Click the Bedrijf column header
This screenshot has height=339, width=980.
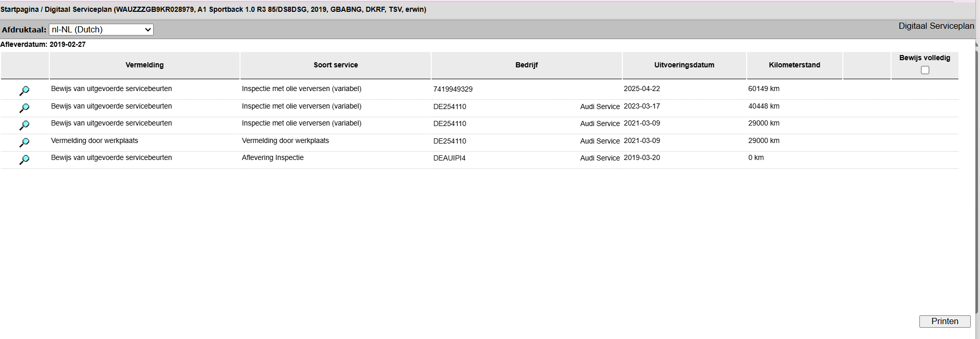click(527, 65)
